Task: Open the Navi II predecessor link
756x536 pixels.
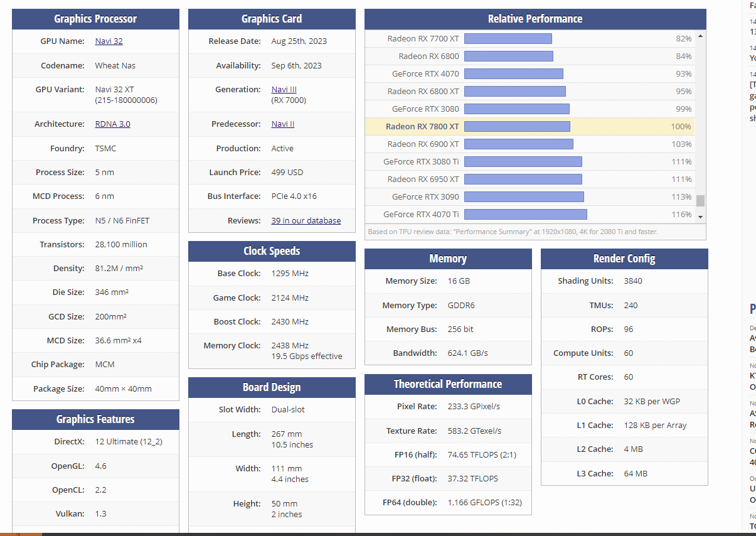Action: [282, 124]
